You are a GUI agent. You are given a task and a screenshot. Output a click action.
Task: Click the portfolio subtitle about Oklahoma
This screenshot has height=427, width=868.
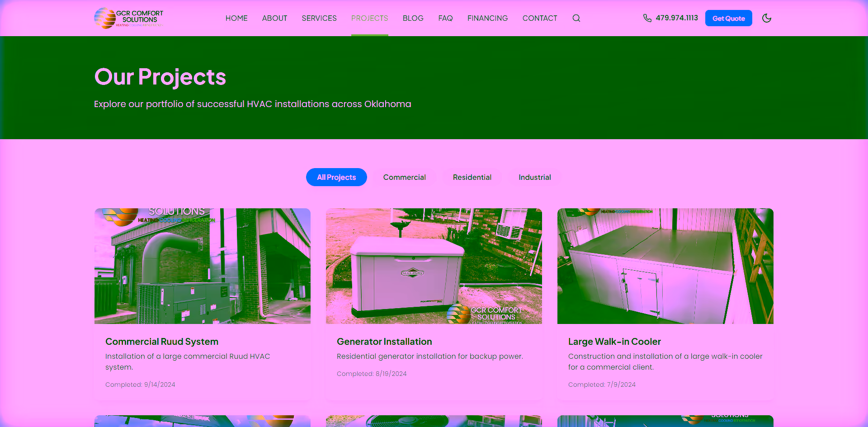click(253, 104)
